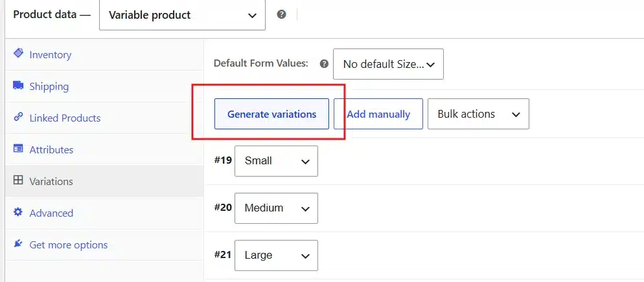Open the Inventory tab

pyautogui.click(x=104, y=54)
